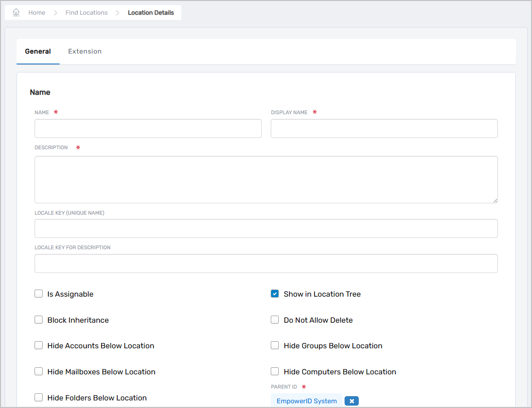Tick Do Not Allow Delete checkbox
Screen dimensions: 532x408
point(275,320)
